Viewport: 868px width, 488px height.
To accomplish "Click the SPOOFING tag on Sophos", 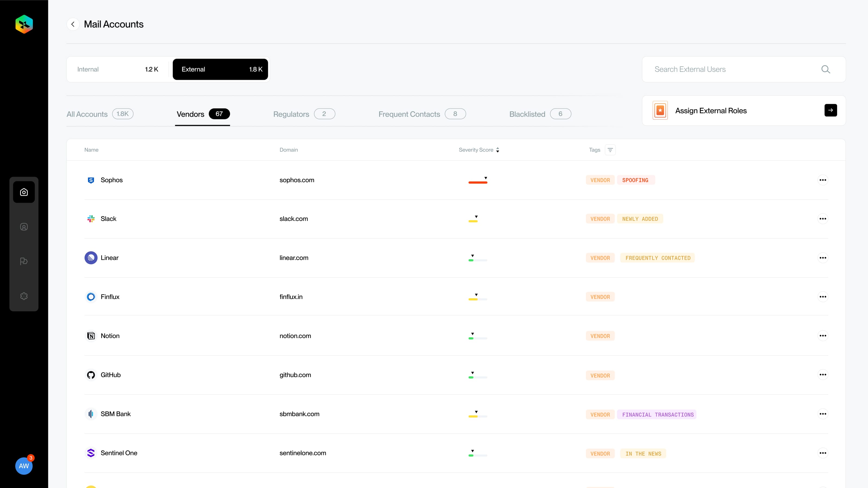I will pyautogui.click(x=636, y=180).
